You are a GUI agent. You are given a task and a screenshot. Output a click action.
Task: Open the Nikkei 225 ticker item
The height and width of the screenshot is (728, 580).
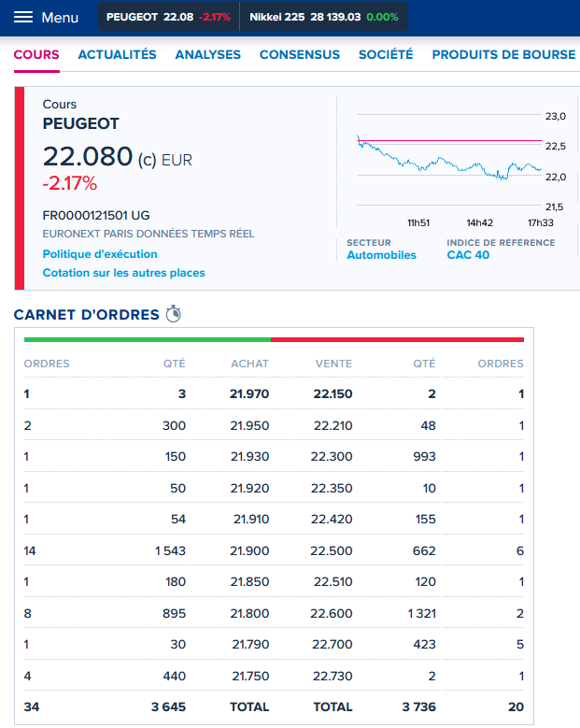(x=324, y=17)
